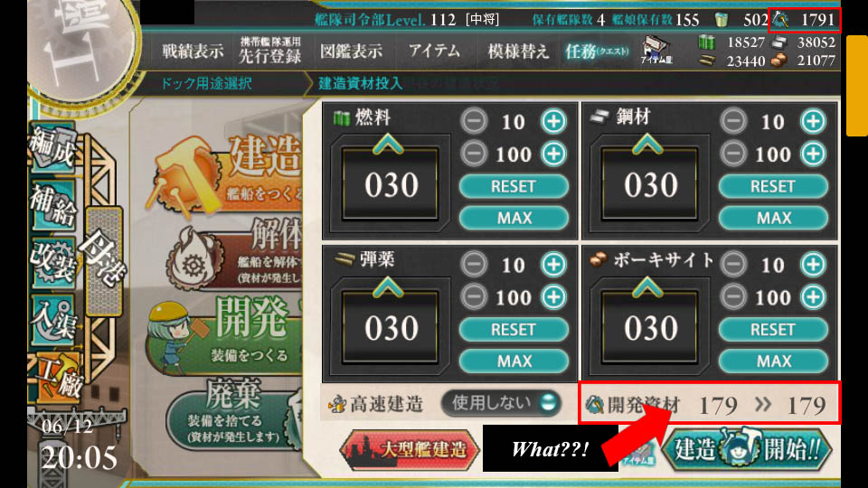Image resolution: width=868 pixels, height=488 pixels.
Task: Open the 改装 remodel sidebar icon
Action: (53, 263)
